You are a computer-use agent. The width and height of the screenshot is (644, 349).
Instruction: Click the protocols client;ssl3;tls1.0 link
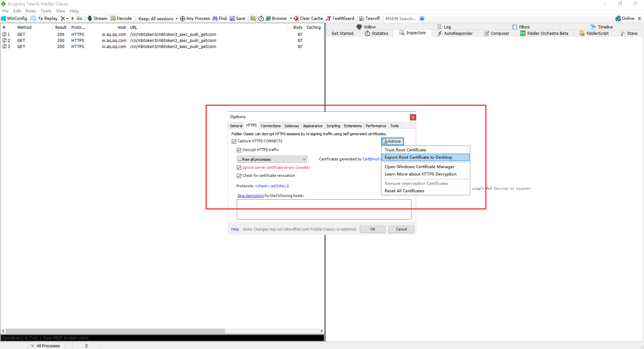pos(272,186)
